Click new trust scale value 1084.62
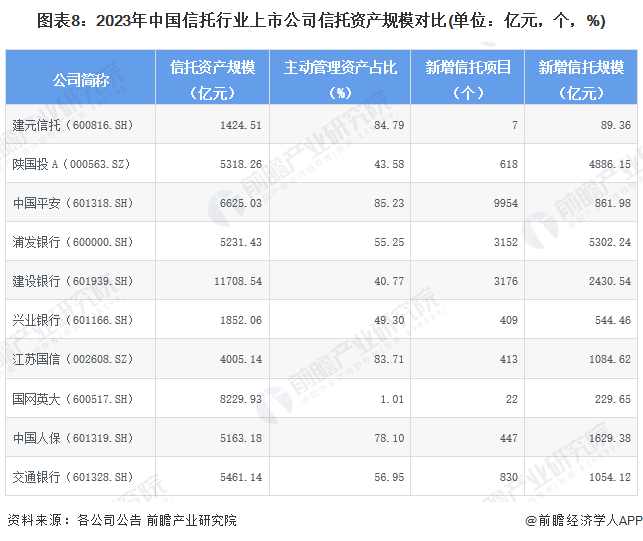The height and width of the screenshot is (541, 643). 610,359
